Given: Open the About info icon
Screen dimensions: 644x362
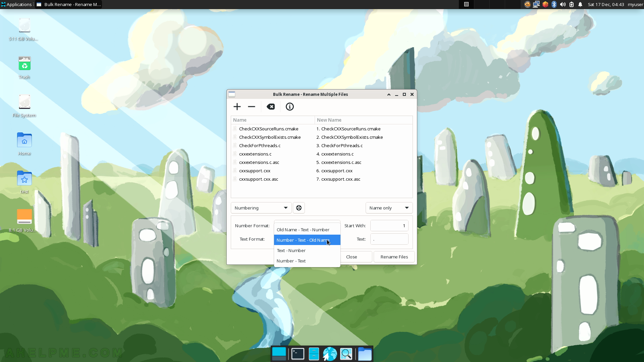Looking at the screenshot, I should point(290,107).
